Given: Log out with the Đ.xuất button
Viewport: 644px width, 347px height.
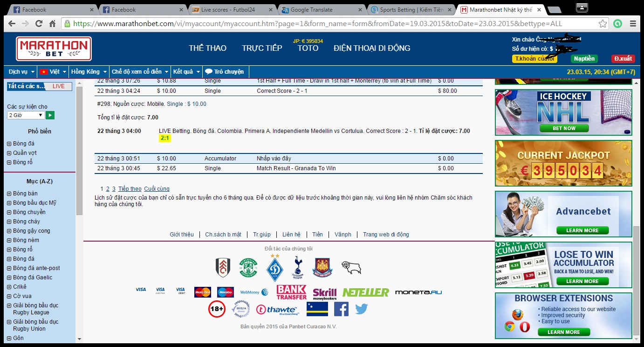Looking at the screenshot, I should click(x=623, y=59).
